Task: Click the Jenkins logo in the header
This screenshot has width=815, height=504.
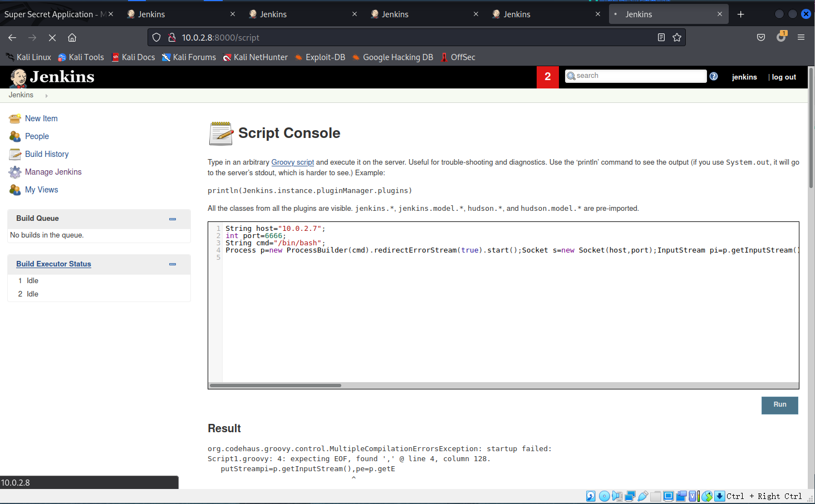Action: click(52, 77)
